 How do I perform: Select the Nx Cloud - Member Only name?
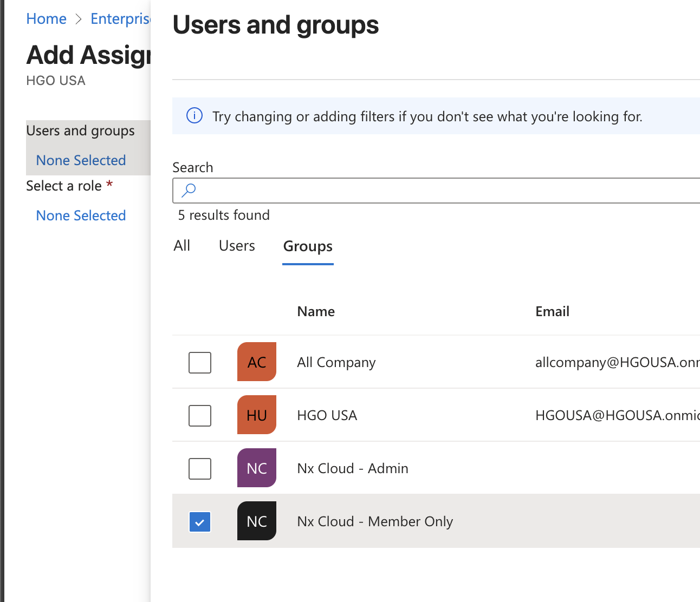coord(375,521)
